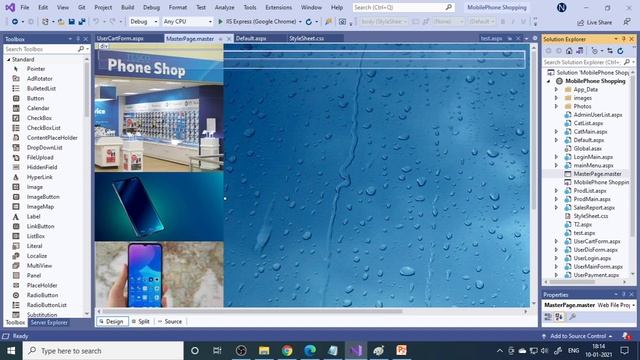
Task: Select the Pointer tool in Toolbox
Action: tap(36, 69)
